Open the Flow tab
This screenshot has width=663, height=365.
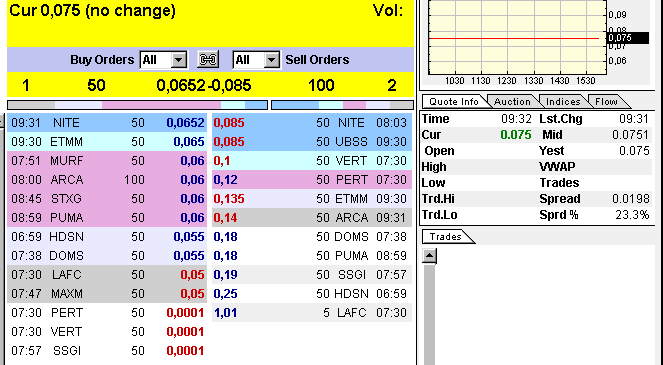point(606,102)
